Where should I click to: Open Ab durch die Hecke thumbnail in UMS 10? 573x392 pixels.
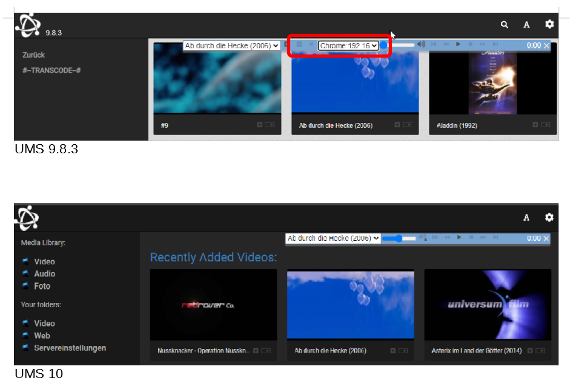[x=351, y=305]
